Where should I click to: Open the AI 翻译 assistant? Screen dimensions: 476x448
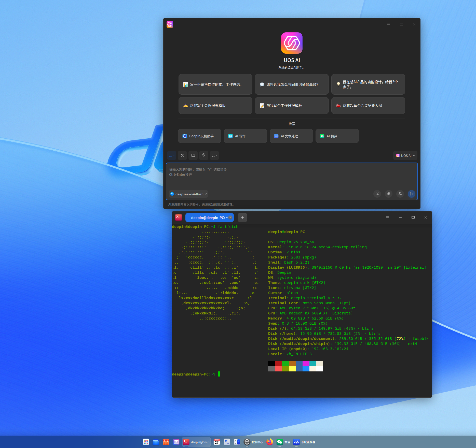(x=337, y=136)
